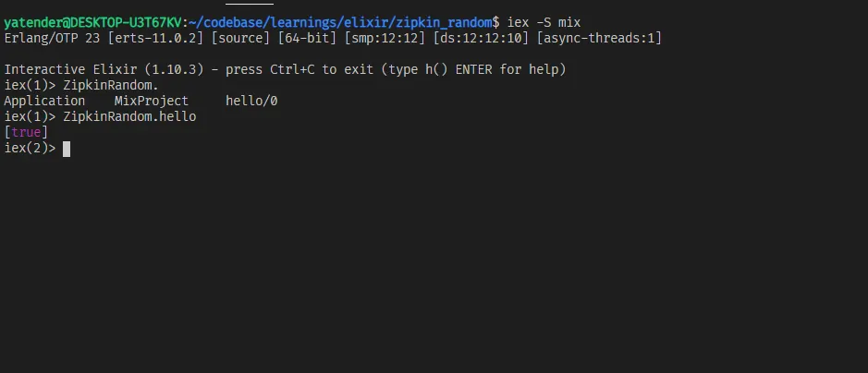Click the MixProject autocomplete suggestion
This screenshot has width=868, height=373.
click(x=152, y=101)
